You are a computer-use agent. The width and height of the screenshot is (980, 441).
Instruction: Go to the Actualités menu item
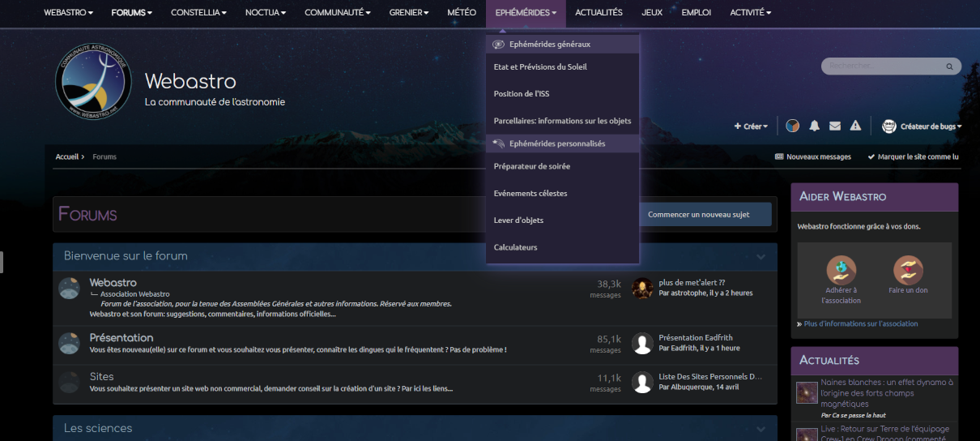click(599, 13)
